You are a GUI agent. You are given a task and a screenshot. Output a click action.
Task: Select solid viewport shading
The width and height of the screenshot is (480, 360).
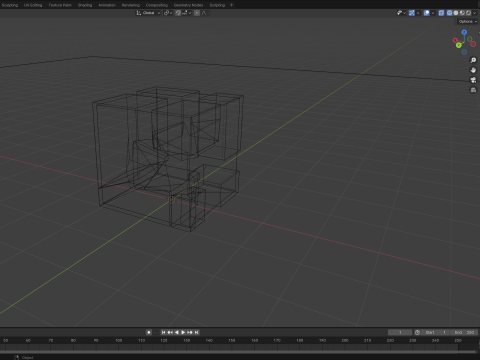click(x=456, y=13)
